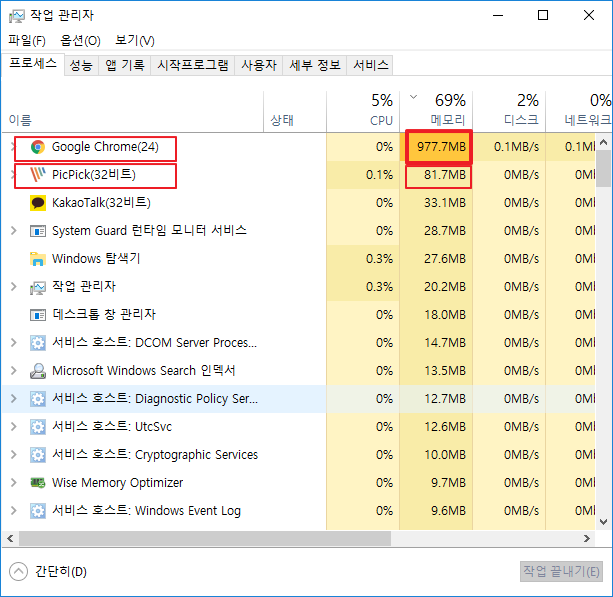This screenshot has height=597, width=613.
Task: Expand Microsoft Windows Search 인덱서 group
Action: coord(14,371)
